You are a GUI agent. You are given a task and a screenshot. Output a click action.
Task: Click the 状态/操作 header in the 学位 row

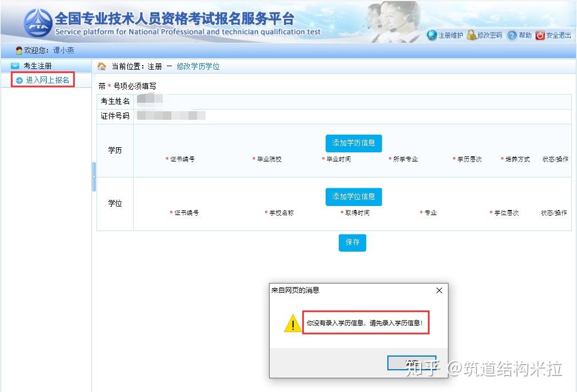point(554,213)
